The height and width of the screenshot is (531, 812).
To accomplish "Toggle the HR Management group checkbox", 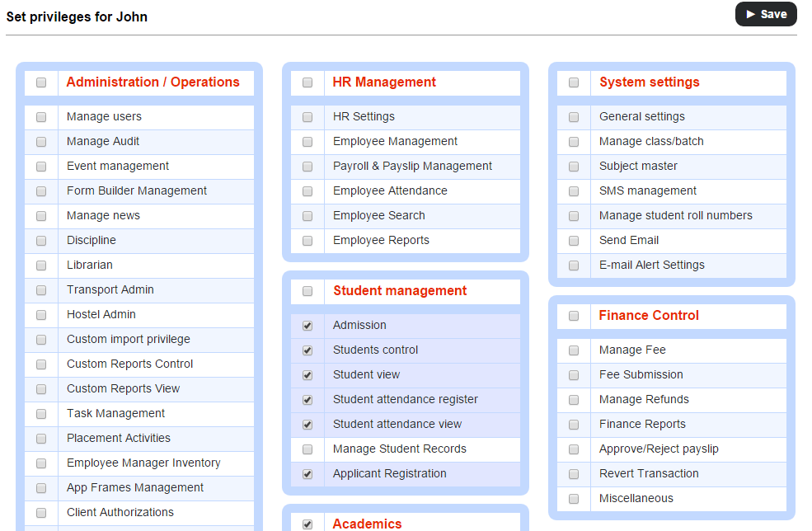I will click(x=307, y=82).
